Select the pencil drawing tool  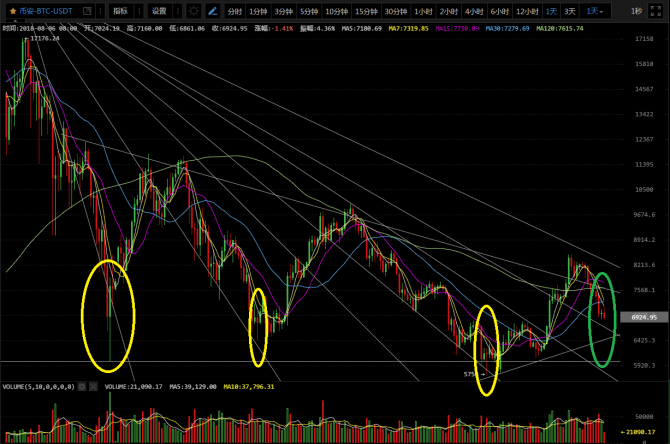click(212, 11)
